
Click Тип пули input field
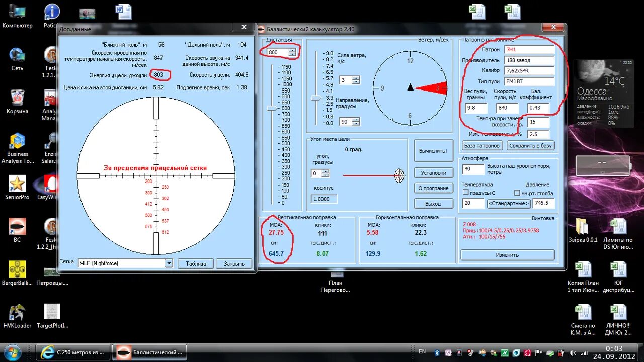click(529, 81)
